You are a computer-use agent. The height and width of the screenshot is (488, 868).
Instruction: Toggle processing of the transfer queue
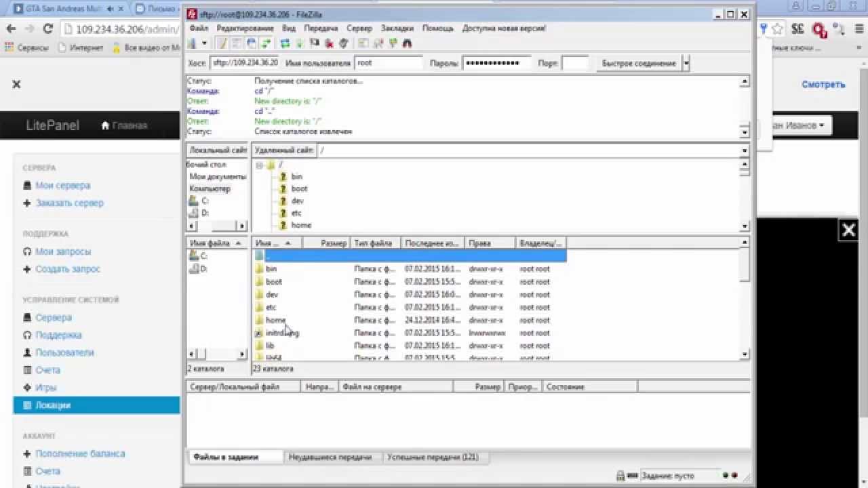(x=300, y=43)
